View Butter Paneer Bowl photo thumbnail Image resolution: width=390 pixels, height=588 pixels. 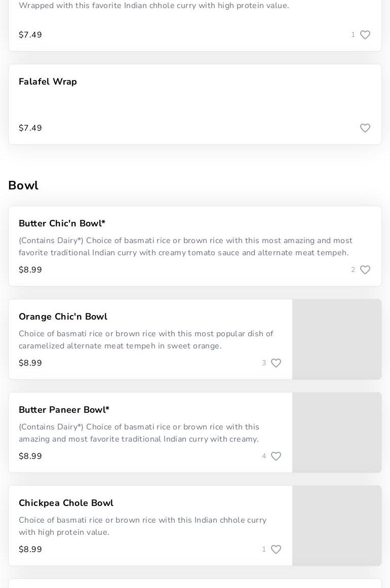coord(337,433)
